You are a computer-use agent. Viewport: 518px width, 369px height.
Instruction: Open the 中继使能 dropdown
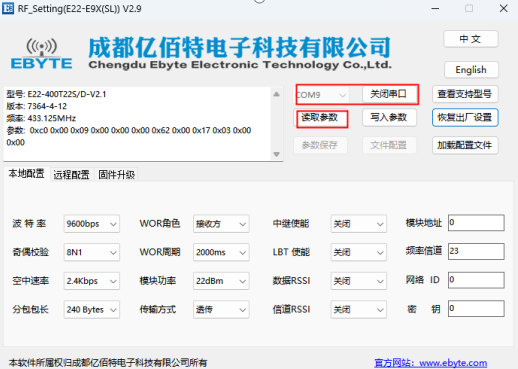(x=359, y=224)
